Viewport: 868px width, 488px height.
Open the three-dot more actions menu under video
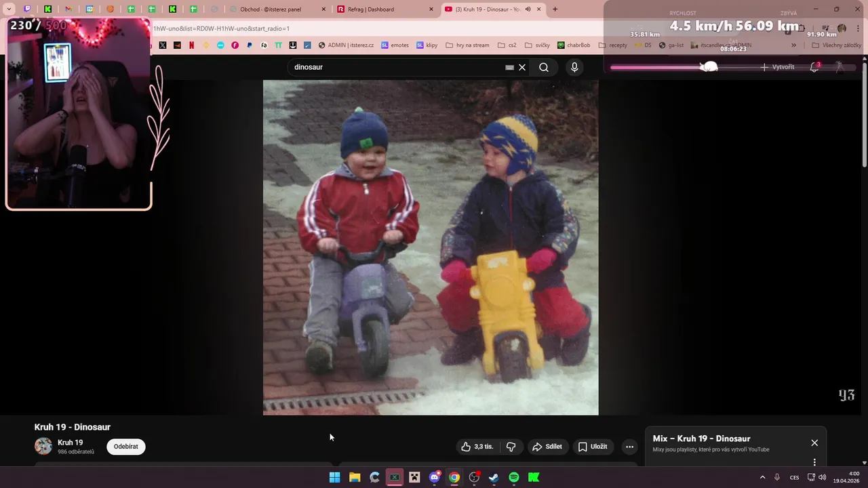[629, 447]
